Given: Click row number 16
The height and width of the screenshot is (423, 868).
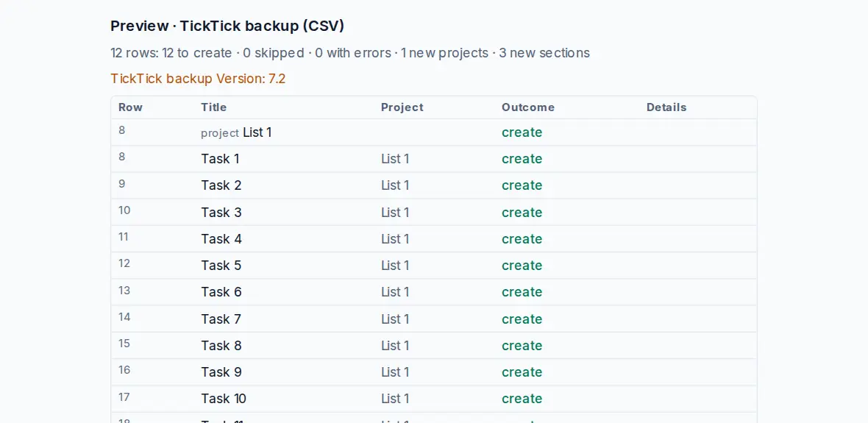Looking at the screenshot, I should [x=124, y=371].
